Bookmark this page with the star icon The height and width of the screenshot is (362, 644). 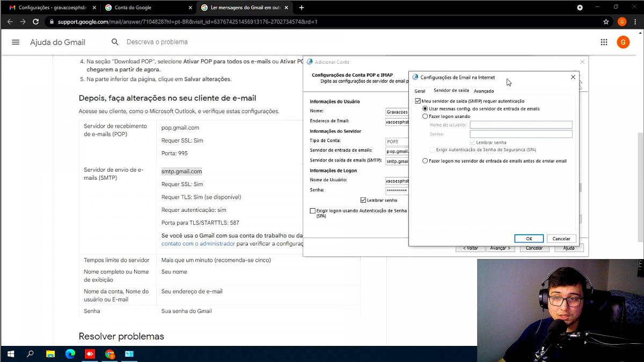pyautogui.click(x=606, y=22)
